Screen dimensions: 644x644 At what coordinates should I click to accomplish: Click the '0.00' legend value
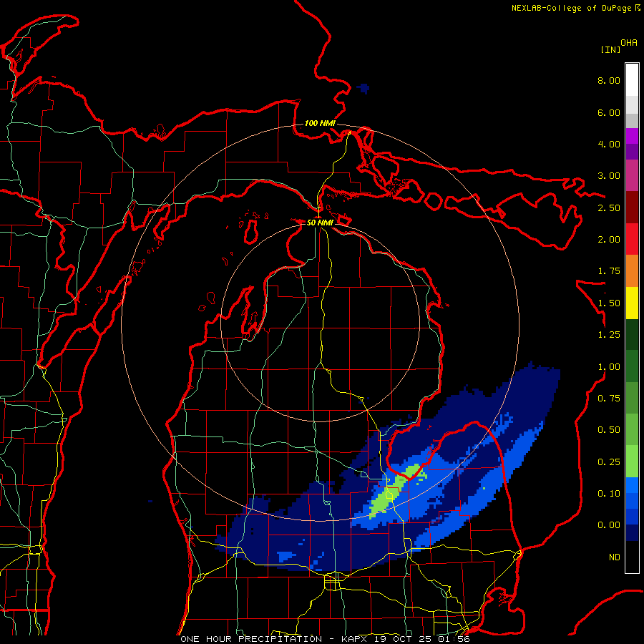[609, 525]
